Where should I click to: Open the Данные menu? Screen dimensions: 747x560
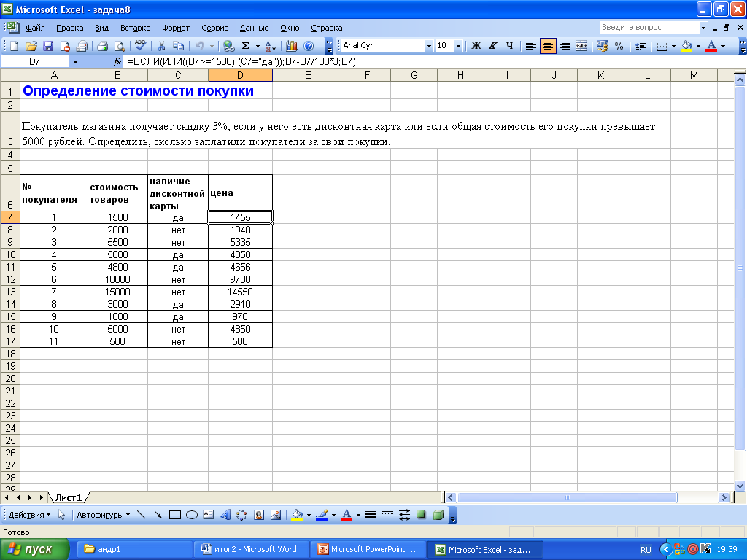click(254, 28)
